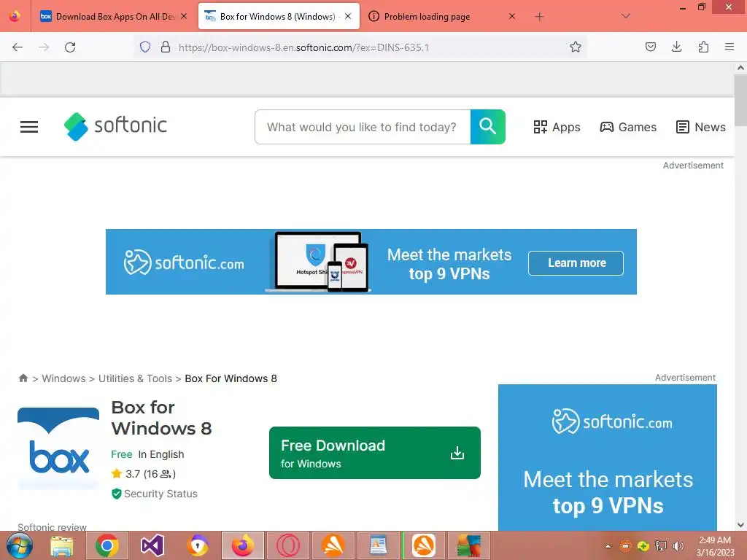
Task: Open the Games section
Action: point(628,127)
